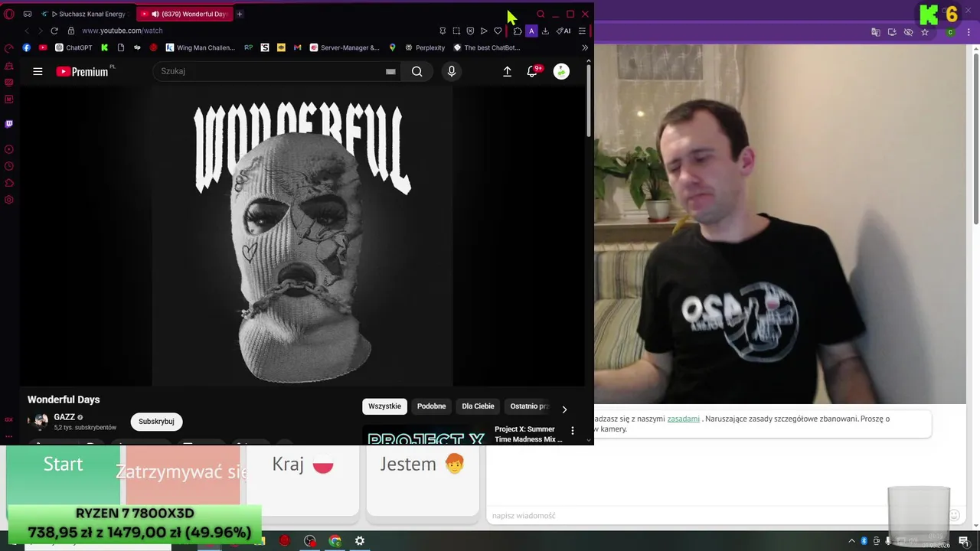This screenshot has height=551, width=980.
Task: Select the Dla Ciebie filter chip
Action: pyautogui.click(x=478, y=406)
